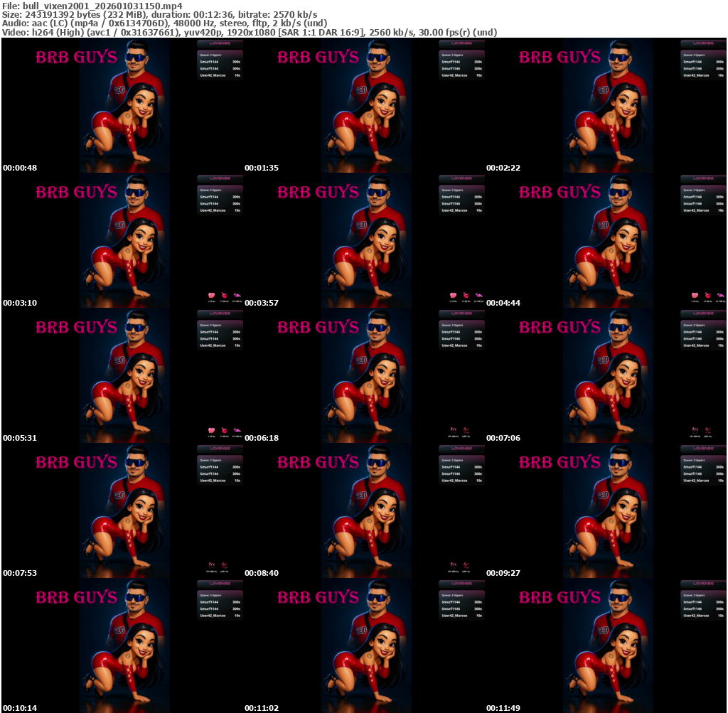Image resolution: width=728 pixels, height=713 pixels.
Task: Open the last thumbnail at 00:11:49
Action: click(x=605, y=645)
